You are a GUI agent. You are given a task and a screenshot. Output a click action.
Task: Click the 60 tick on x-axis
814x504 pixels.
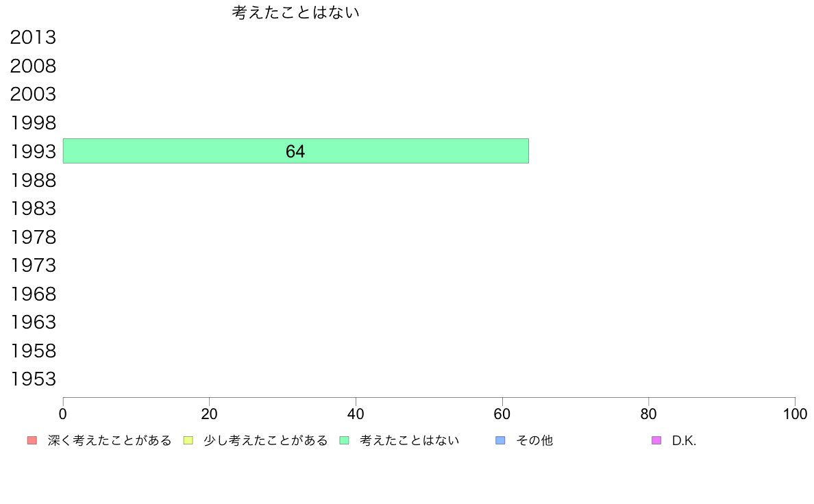[502, 414]
